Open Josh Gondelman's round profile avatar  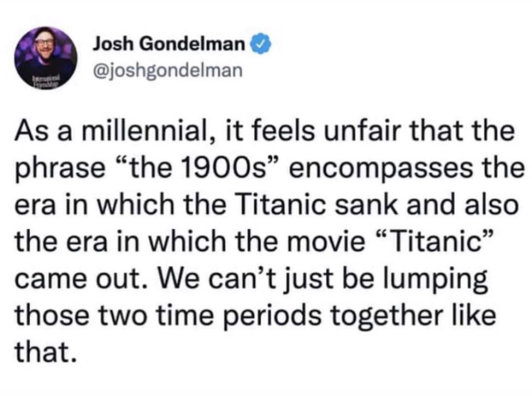[45, 58]
